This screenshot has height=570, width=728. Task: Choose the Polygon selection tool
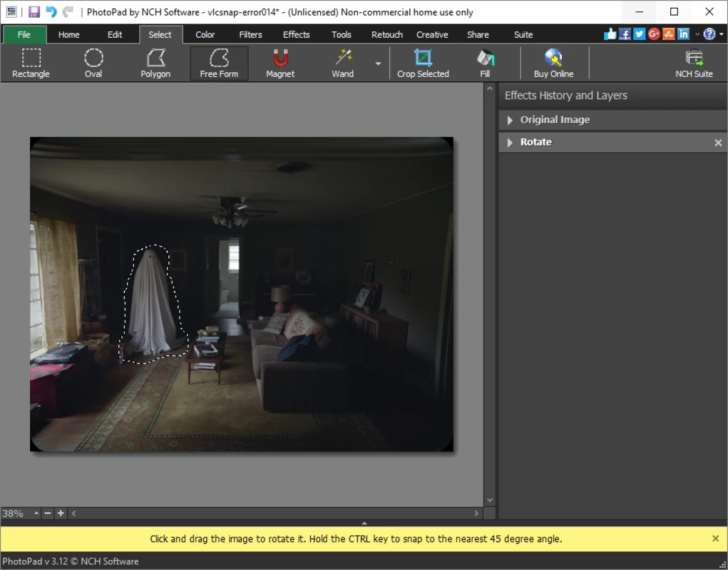tap(155, 63)
